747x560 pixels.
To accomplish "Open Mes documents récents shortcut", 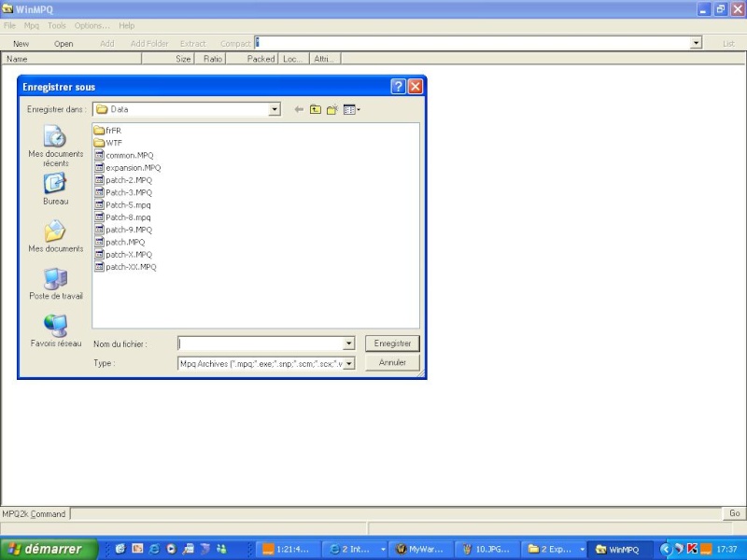I will pos(56,146).
